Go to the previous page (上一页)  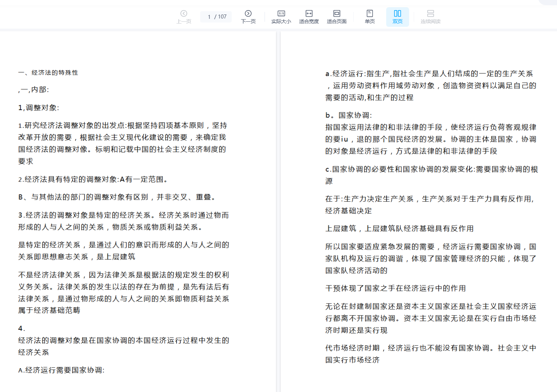(x=184, y=17)
